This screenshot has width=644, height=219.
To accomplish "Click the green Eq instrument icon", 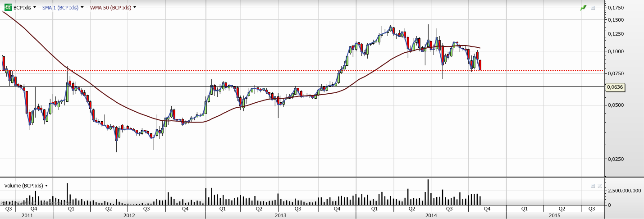I will (x=8, y=8).
